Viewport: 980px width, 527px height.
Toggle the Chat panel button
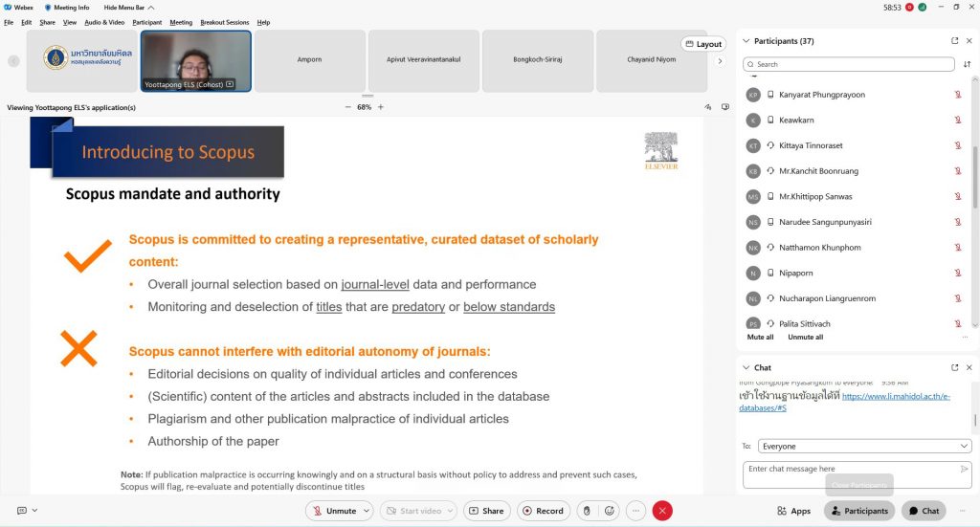924,511
